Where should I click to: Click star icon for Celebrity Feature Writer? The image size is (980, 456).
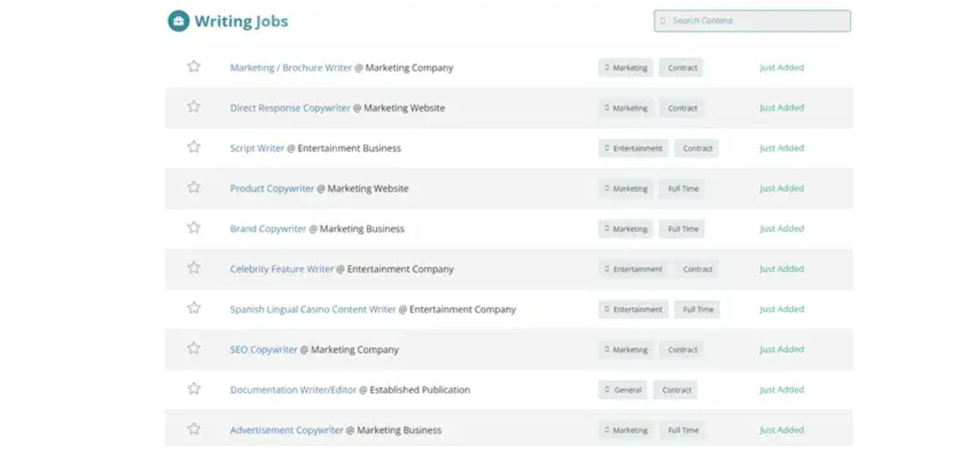(x=193, y=267)
